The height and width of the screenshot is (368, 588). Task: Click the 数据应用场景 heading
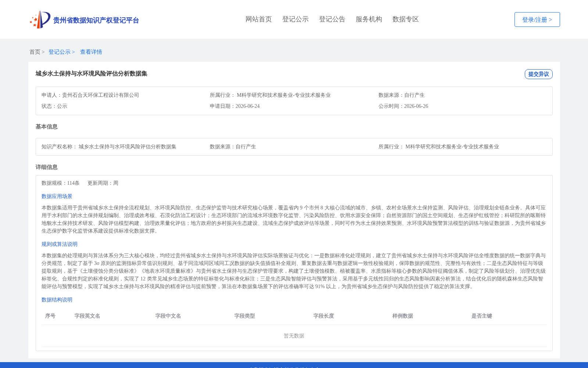coord(57,196)
